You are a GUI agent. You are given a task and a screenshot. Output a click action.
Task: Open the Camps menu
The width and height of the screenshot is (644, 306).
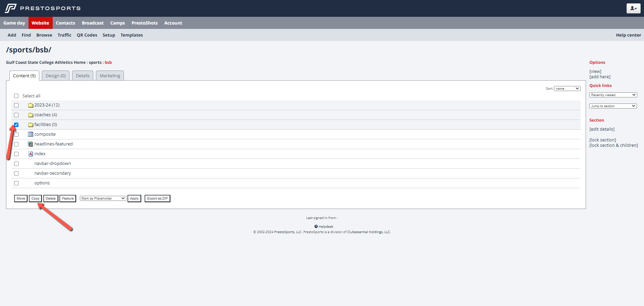[117, 23]
